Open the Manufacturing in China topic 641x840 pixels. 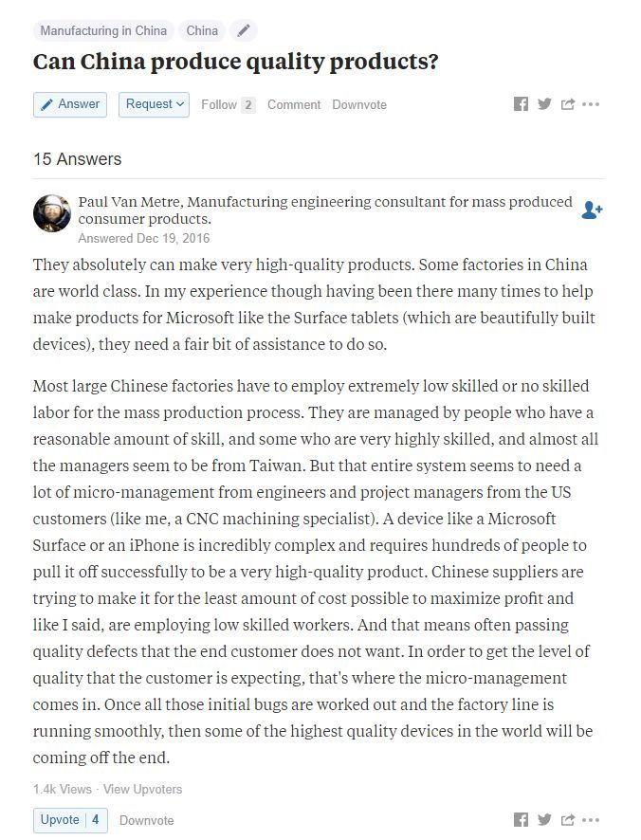coord(103,30)
